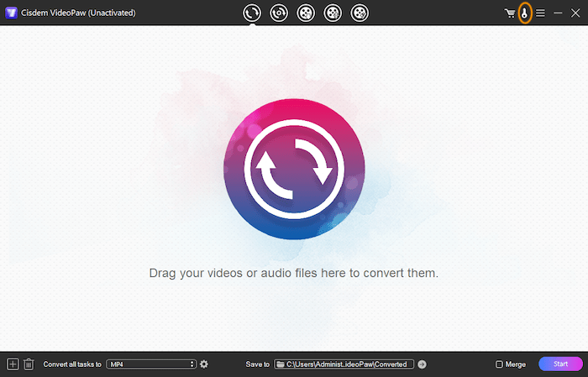Click the trash can delete icon

[29, 364]
